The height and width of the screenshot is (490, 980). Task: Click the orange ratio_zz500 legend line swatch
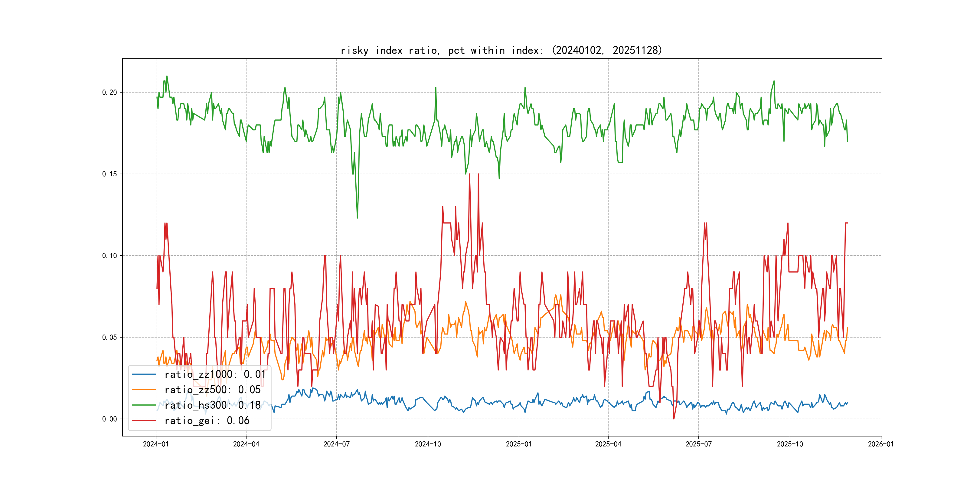tap(144, 390)
